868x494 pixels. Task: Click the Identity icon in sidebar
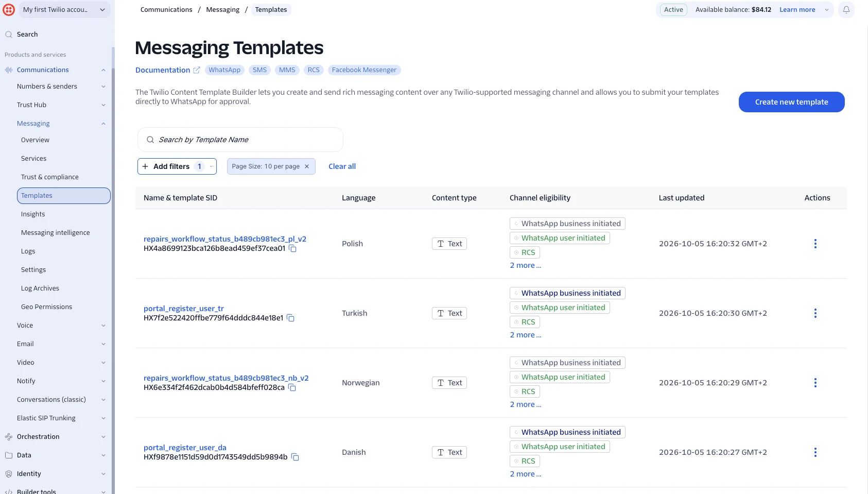[x=9, y=474]
